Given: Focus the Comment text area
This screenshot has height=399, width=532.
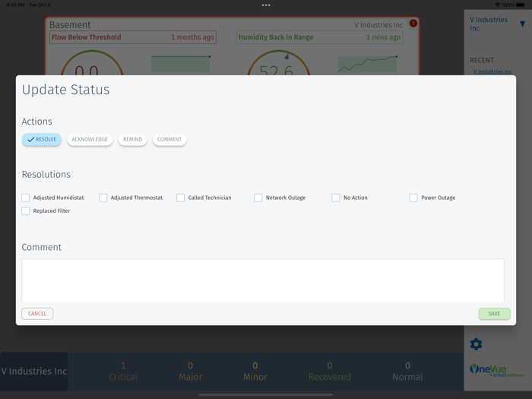Looking at the screenshot, I should point(263,280).
